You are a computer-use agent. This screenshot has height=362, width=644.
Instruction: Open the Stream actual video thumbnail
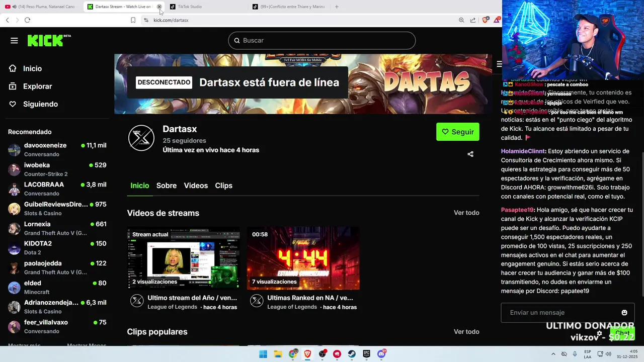pos(184,258)
